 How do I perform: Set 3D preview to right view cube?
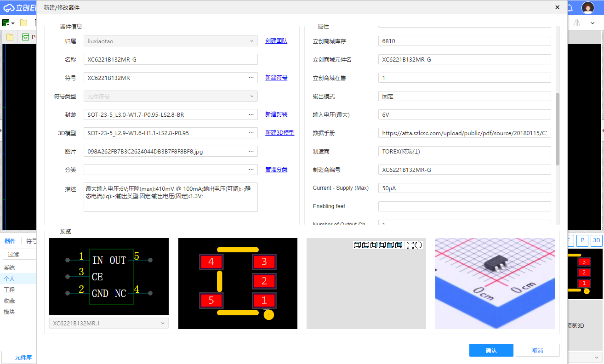[x=374, y=245]
